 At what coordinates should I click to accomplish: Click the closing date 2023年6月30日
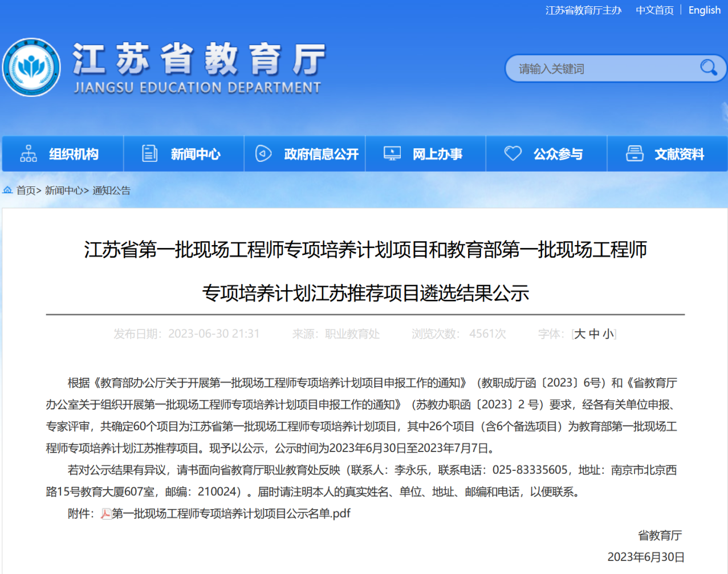[x=646, y=557]
